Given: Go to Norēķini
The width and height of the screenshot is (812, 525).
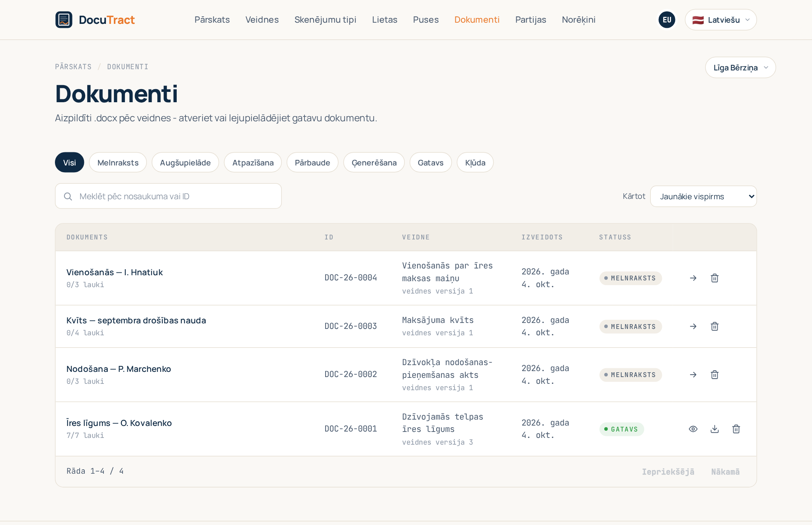Looking at the screenshot, I should pos(578,19).
